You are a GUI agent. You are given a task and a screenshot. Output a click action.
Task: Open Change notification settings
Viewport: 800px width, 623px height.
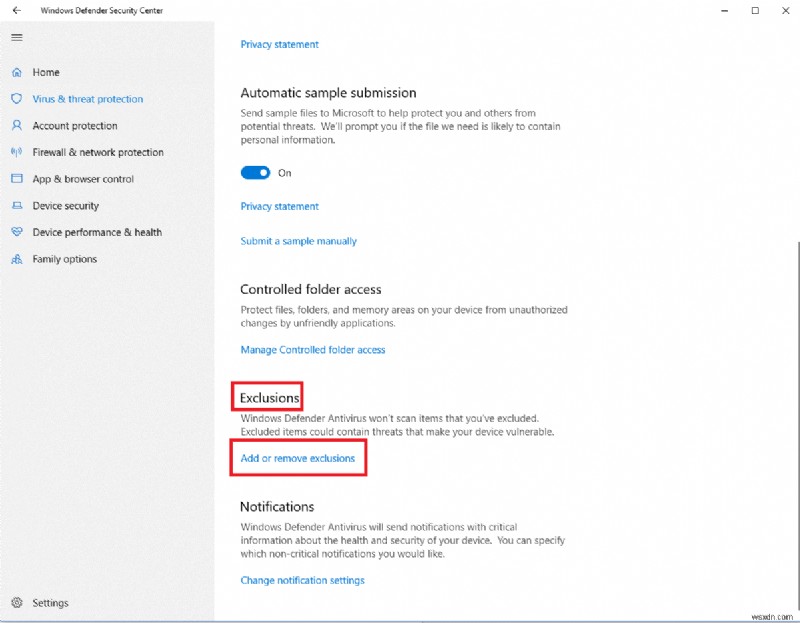[300, 580]
